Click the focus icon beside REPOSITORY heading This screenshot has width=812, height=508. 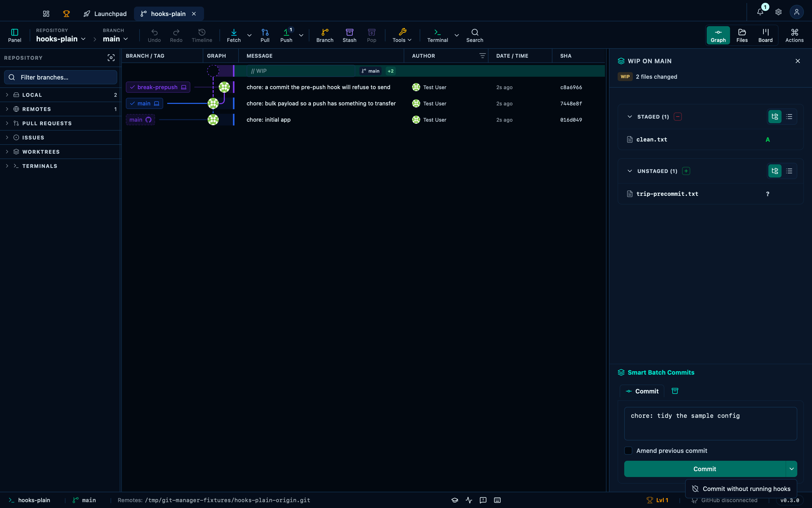111,58
